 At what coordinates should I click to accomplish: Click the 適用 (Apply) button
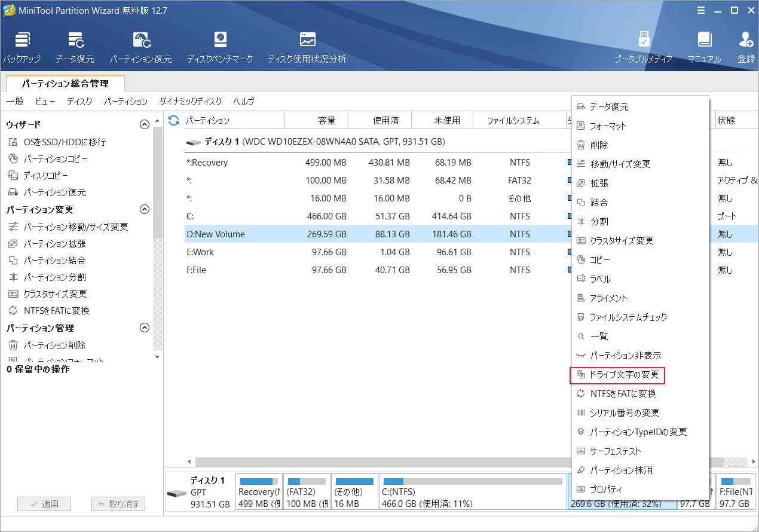point(44,504)
